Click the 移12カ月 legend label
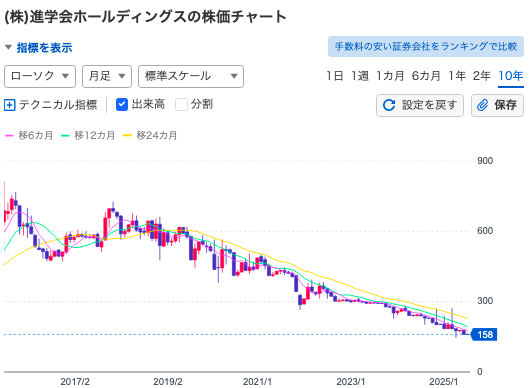Screen dimensions: 530x388 coord(95,136)
